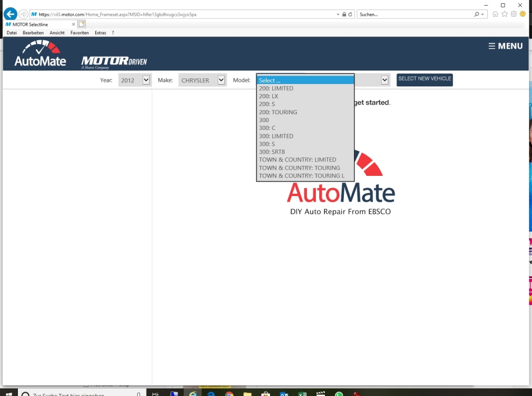Click the MOTOR Driven logo
The image size is (532, 396).
(x=114, y=61)
